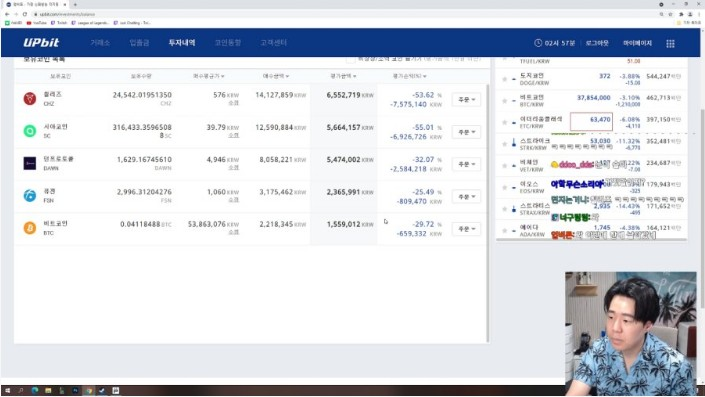Toggle favorite star for ETC/KRW
This screenshot has width=705, height=397.
point(504,122)
